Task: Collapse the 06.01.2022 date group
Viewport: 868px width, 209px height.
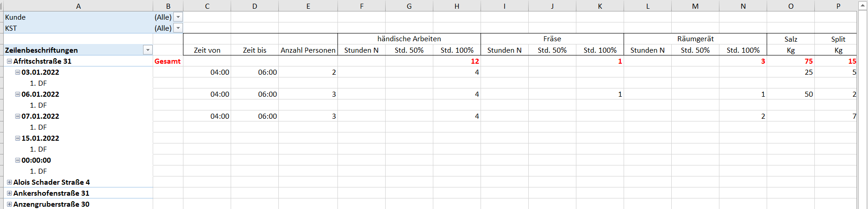Action: pos(17,94)
